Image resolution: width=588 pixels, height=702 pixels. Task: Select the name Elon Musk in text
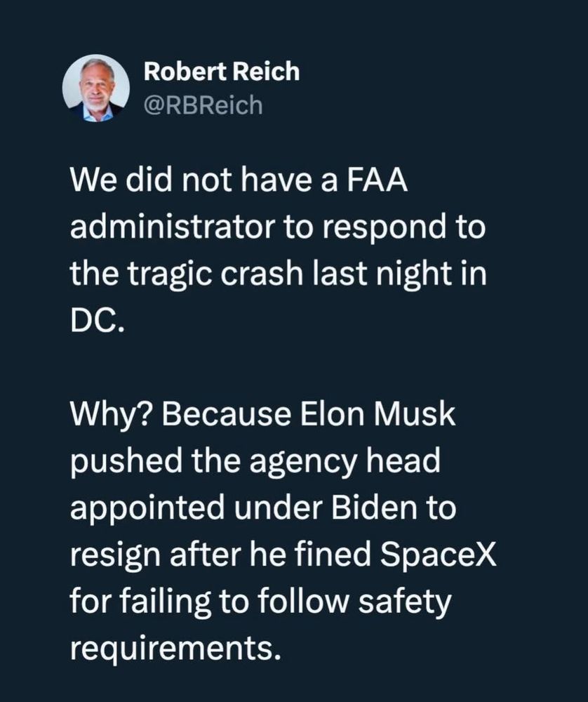pyautogui.click(x=377, y=413)
